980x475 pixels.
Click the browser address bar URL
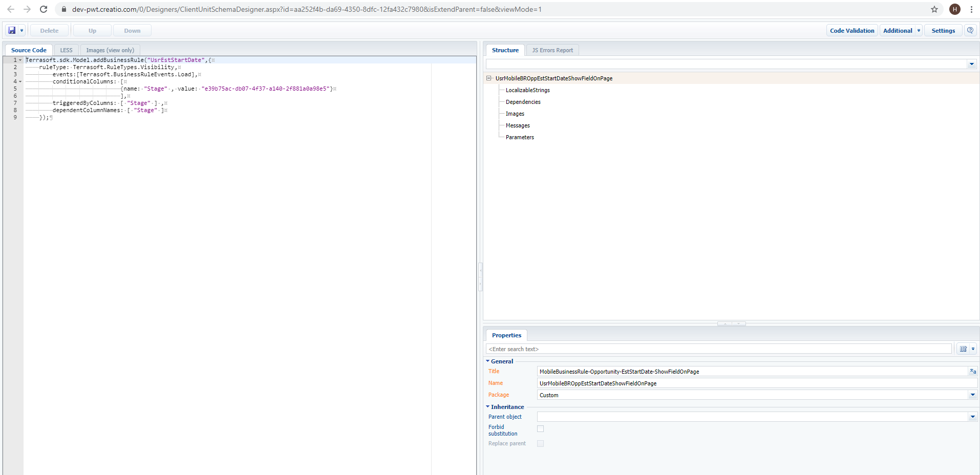[x=307, y=9]
